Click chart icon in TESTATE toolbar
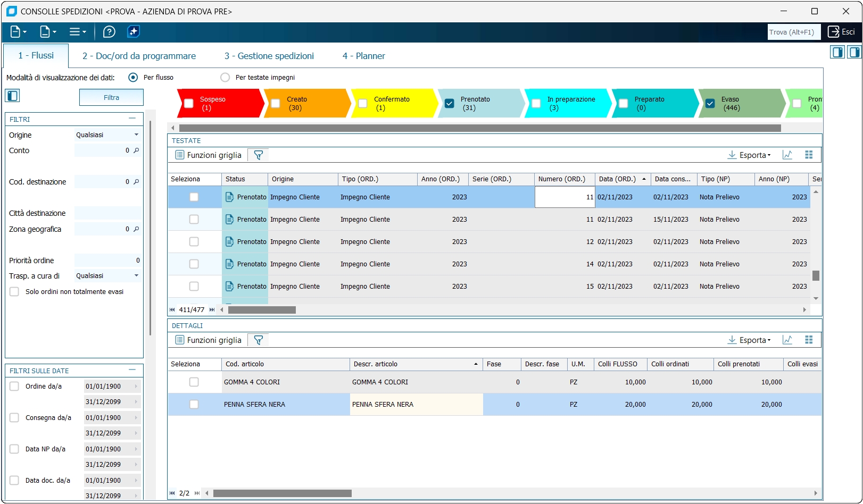Image resolution: width=863 pixels, height=504 pixels. pyautogui.click(x=787, y=155)
